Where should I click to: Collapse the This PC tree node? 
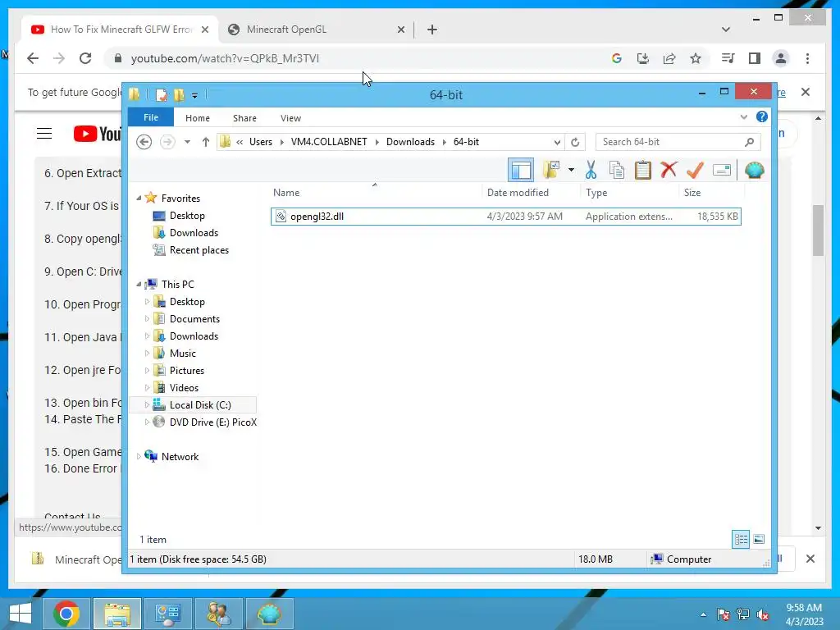139,285
